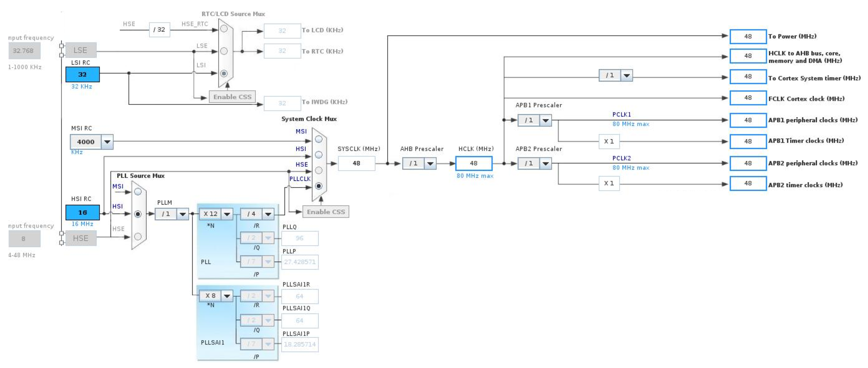The height and width of the screenshot is (368, 868).
Task: Expand the PLLM /1 divider dropdown
Action: tap(183, 214)
